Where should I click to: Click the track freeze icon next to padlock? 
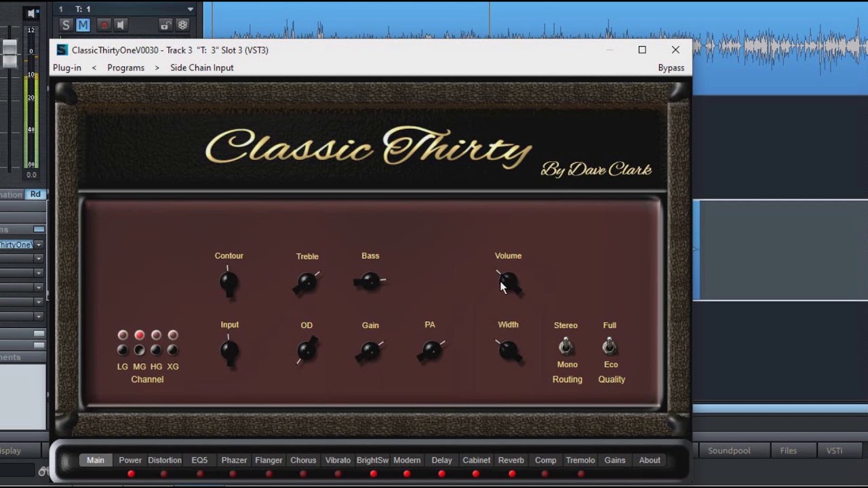tap(182, 25)
